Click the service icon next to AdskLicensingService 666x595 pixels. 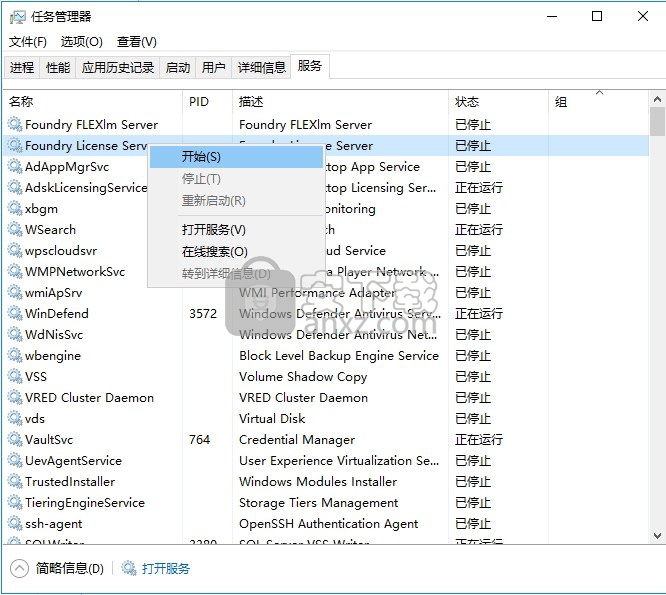click(x=15, y=187)
